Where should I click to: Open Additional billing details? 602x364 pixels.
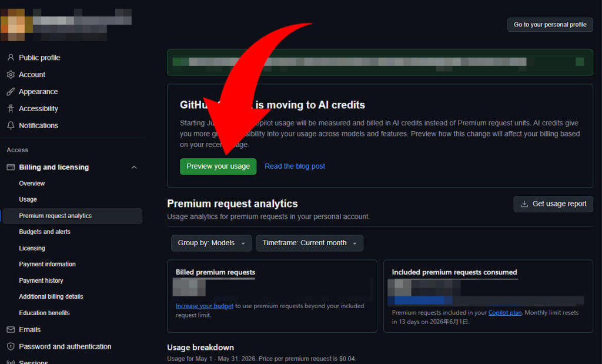coord(51,296)
